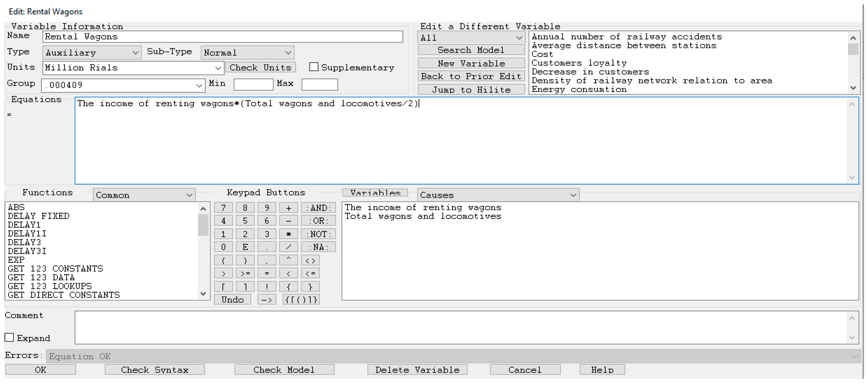Image resolution: width=868 pixels, height=384 pixels.
Task: Select DELAY FIXED in functions list
Action: (38, 216)
